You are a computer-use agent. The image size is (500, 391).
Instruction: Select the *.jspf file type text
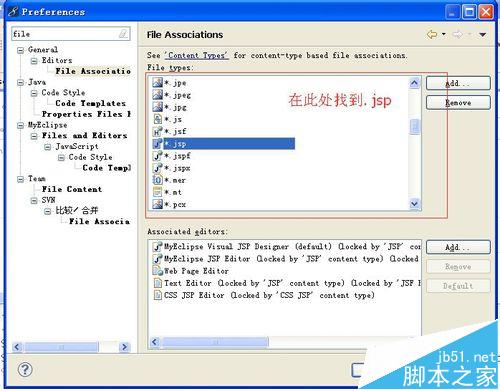(x=178, y=156)
